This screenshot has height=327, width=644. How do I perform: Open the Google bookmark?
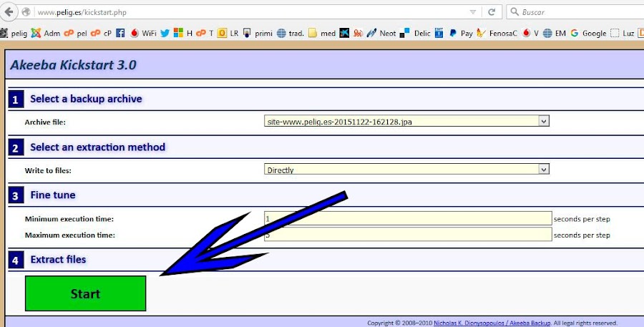pos(587,34)
